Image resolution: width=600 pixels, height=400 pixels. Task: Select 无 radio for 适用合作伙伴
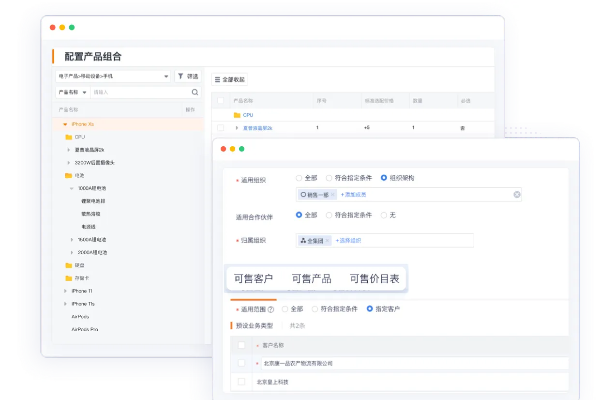pos(384,215)
